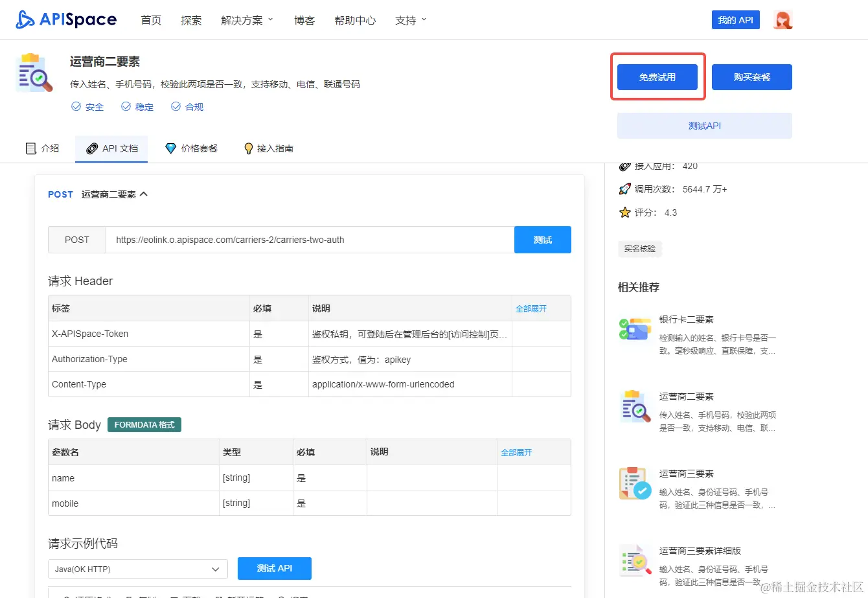Image resolution: width=868 pixels, height=598 pixels.
Task: Click the APISpace logo
Action: [66, 20]
